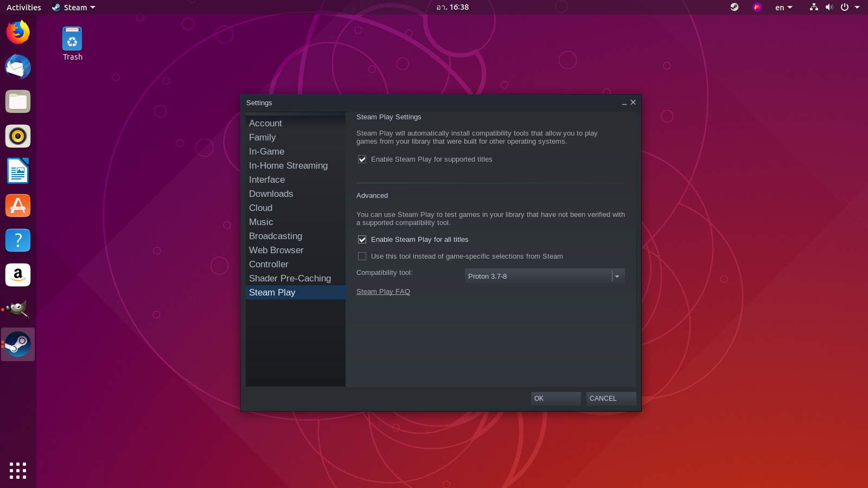Open the Activities overview
Viewport: 868px width, 488px height.
[x=23, y=7]
